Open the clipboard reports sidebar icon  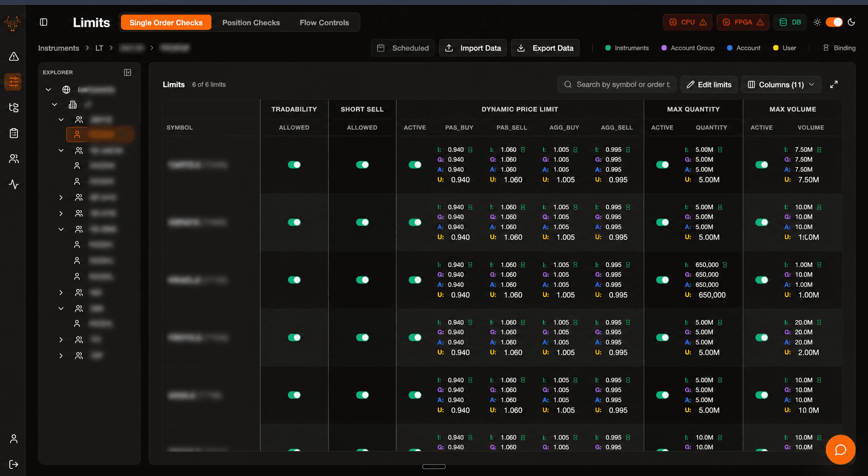click(x=14, y=133)
